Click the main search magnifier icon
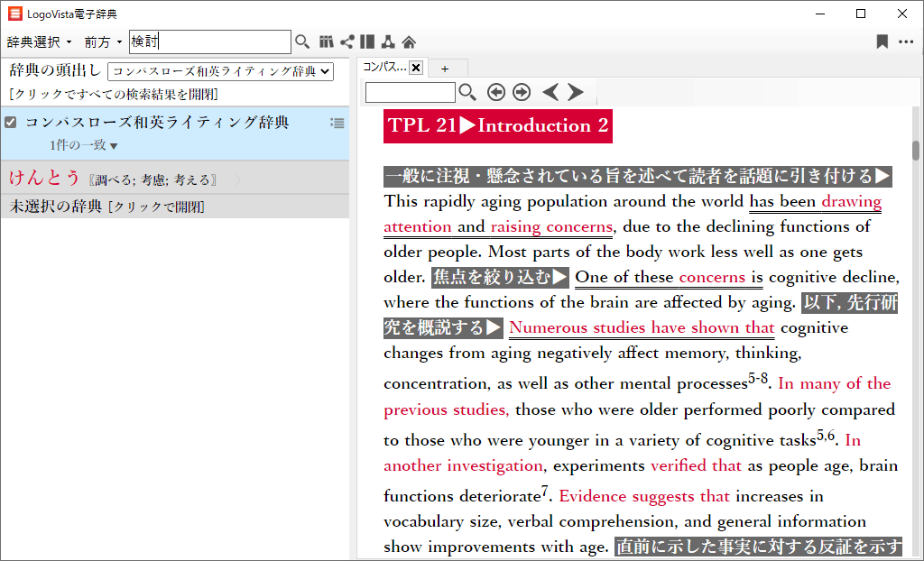924x561 pixels. coord(302,41)
